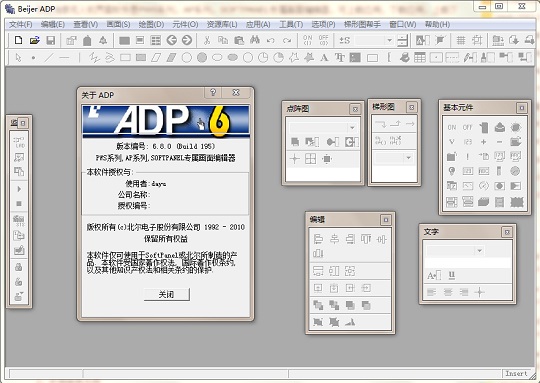Toggle ON state button in main toolbar

(x=308, y=40)
